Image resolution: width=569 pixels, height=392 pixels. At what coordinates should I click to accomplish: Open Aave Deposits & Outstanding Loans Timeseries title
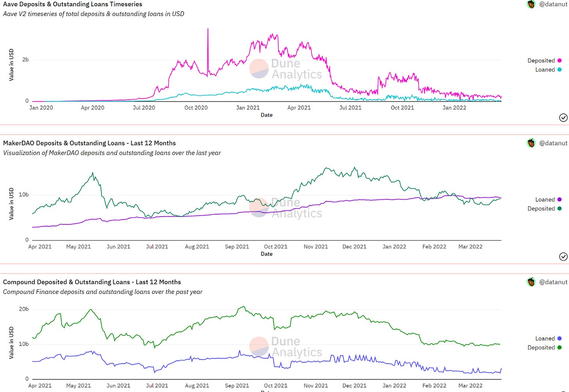[x=73, y=4]
